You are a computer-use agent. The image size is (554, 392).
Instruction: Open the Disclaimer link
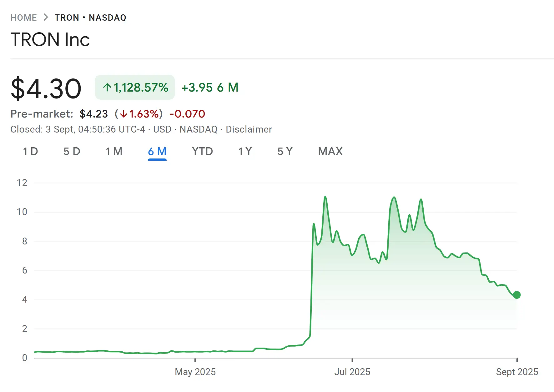249,129
